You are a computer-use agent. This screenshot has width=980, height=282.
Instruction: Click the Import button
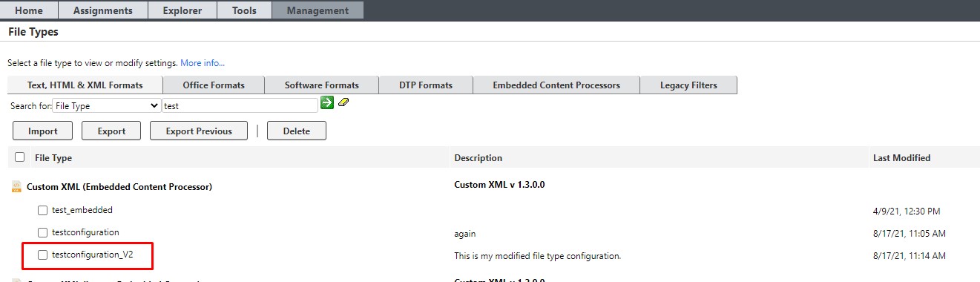coord(43,131)
